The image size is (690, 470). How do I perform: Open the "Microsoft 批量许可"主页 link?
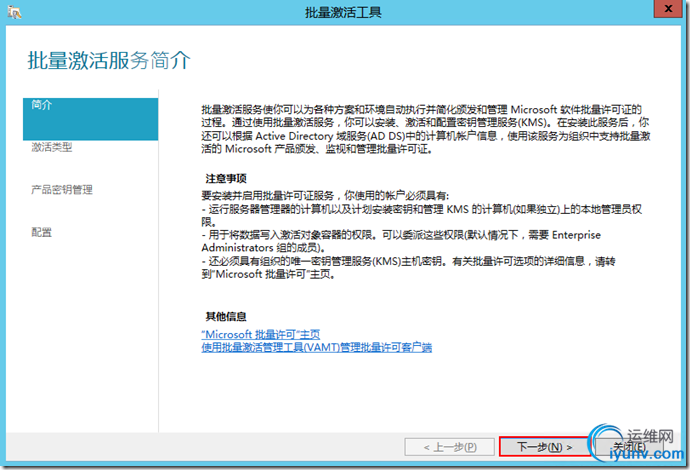click(261, 334)
